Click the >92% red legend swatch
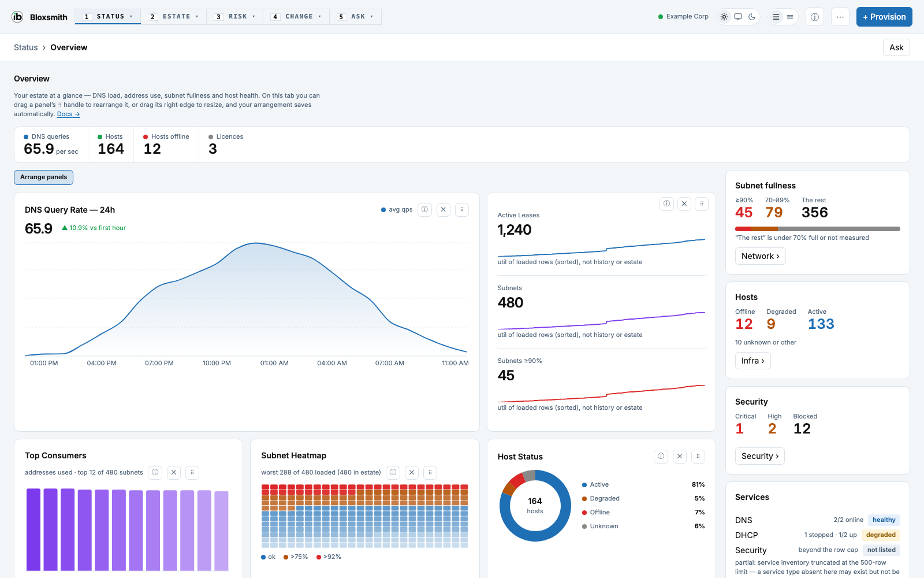Image resolution: width=924 pixels, height=578 pixels. coord(319,557)
